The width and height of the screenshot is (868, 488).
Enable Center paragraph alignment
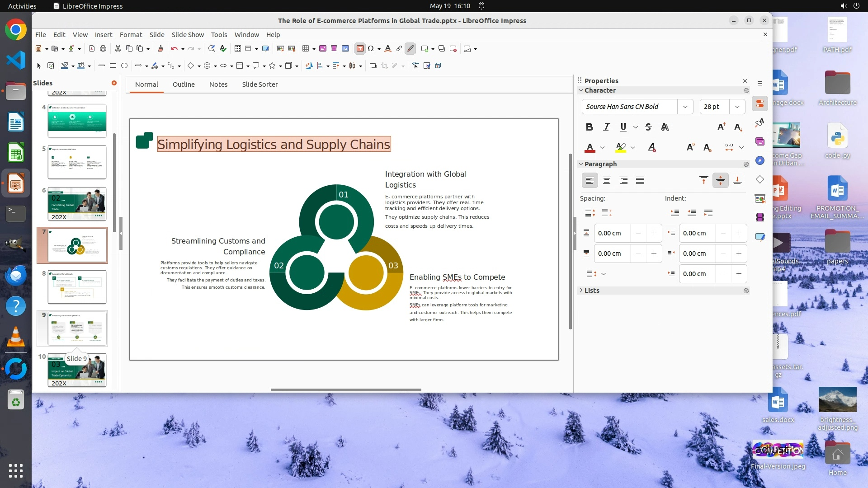click(606, 181)
